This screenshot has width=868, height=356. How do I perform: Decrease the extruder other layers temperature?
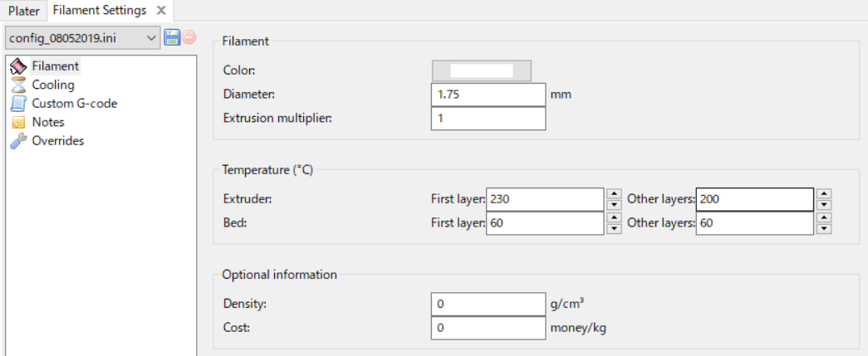coord(824,205)
